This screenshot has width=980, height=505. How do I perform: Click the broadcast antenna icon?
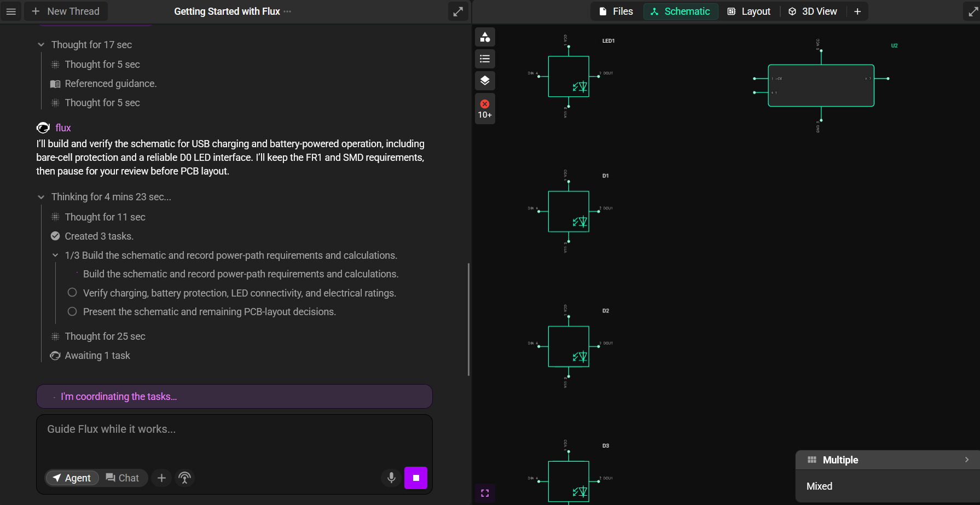pyautogui.click(x=185, y=478)
